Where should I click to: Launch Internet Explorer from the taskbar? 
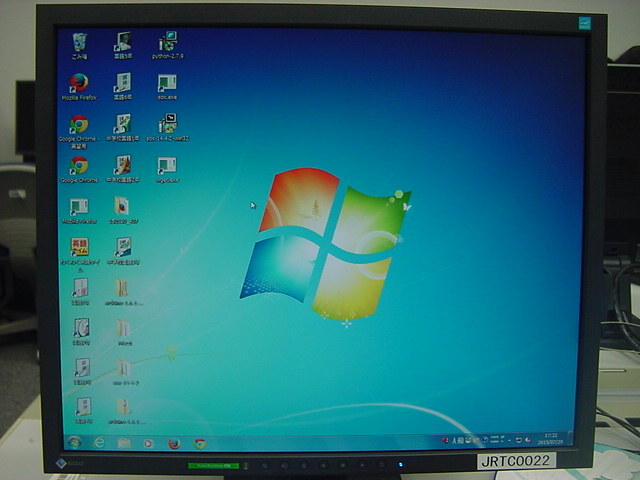(99, 442)
